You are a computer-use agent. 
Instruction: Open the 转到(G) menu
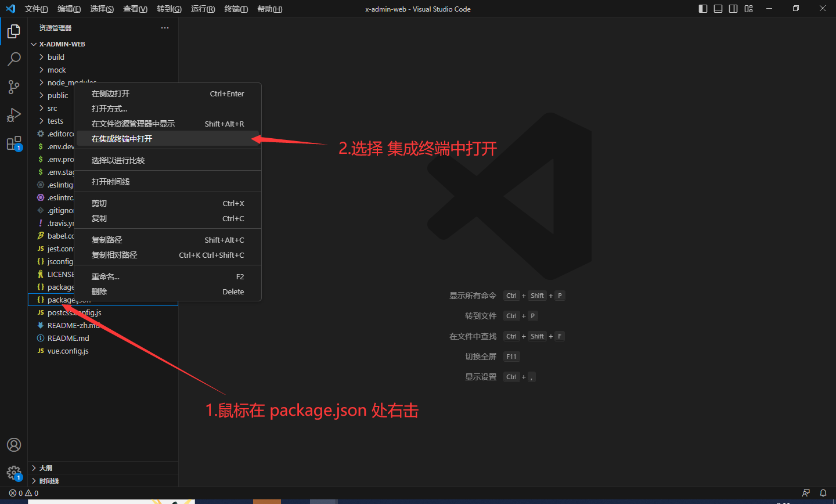tap(169, 9)
